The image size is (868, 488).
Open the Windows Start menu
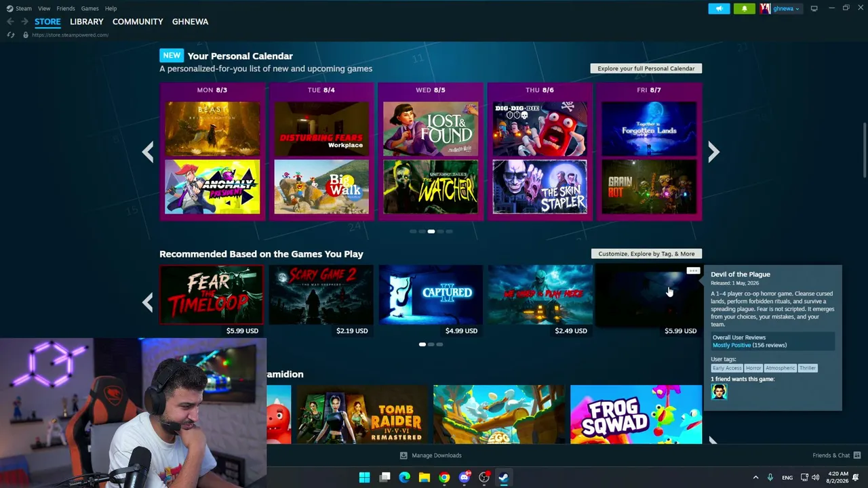click(364, 477)
